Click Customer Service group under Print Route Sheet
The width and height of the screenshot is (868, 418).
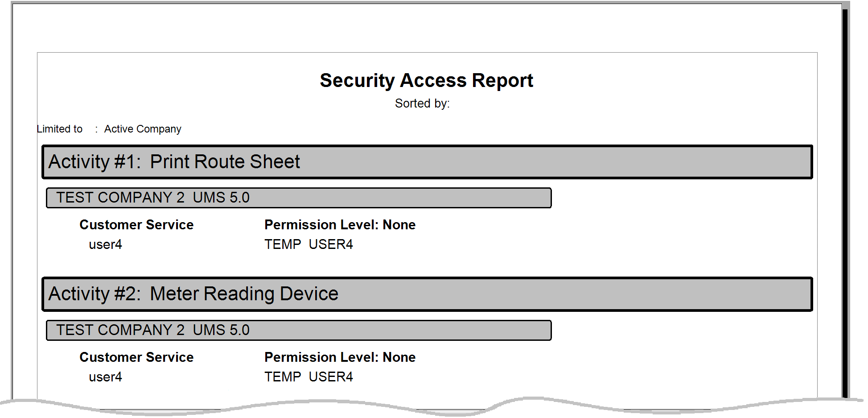tap(136, 225)
